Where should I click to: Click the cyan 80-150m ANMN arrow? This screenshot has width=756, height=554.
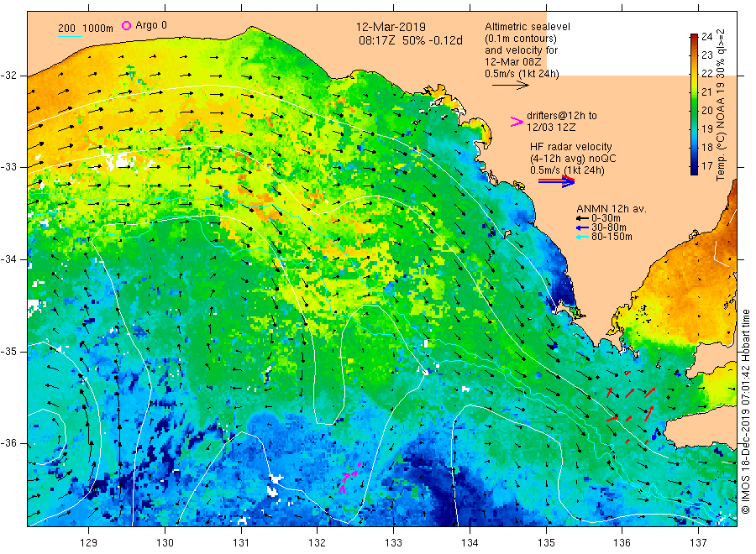coord(583,237)
